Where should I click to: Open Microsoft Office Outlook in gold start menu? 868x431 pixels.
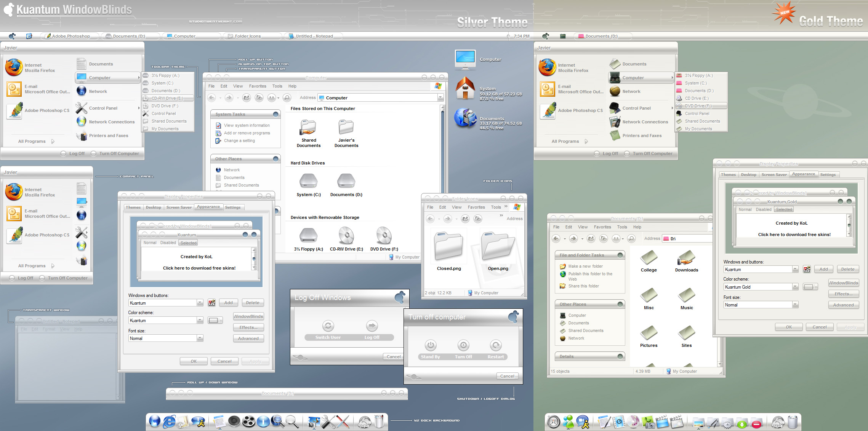pos(572,89)
